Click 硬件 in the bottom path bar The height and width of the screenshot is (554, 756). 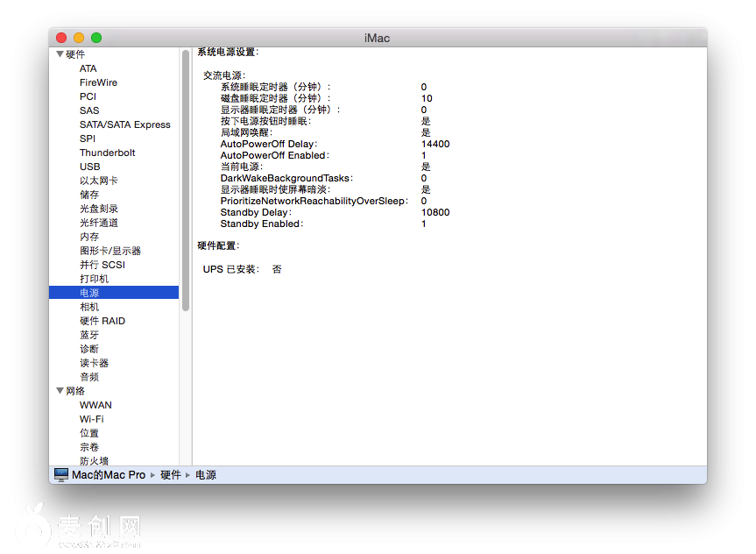[170, 474]
